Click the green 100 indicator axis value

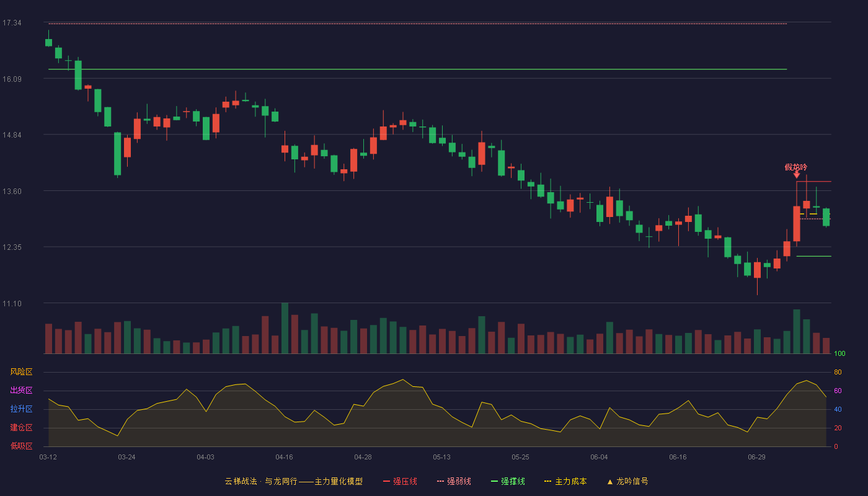click(839, 354)
